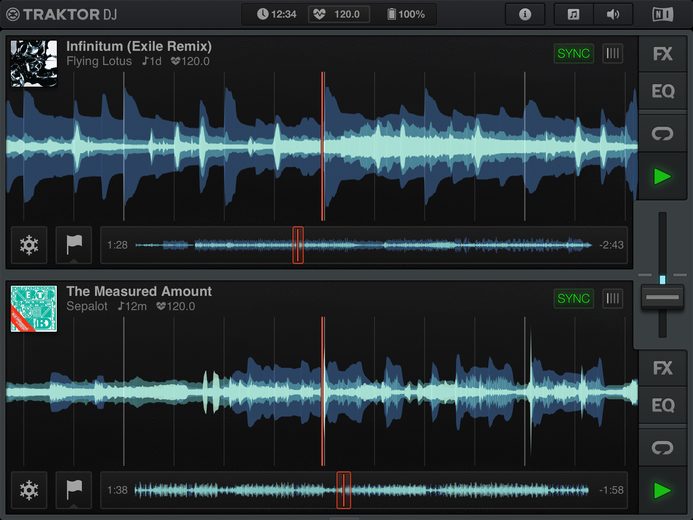Open the info help button
The height and width of the screenshot is (520, 693).
point(525,15)
